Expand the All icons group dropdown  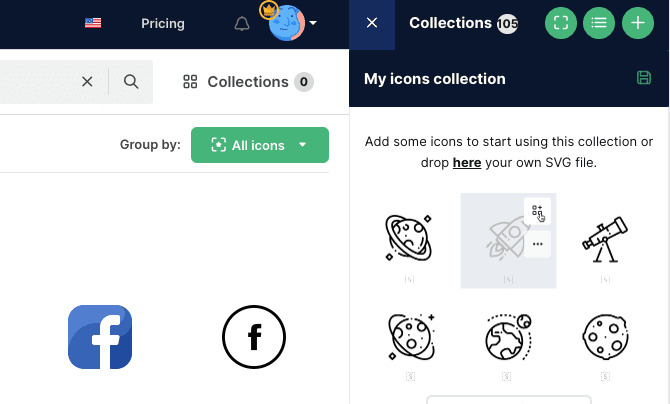click(x=260, y=145)
